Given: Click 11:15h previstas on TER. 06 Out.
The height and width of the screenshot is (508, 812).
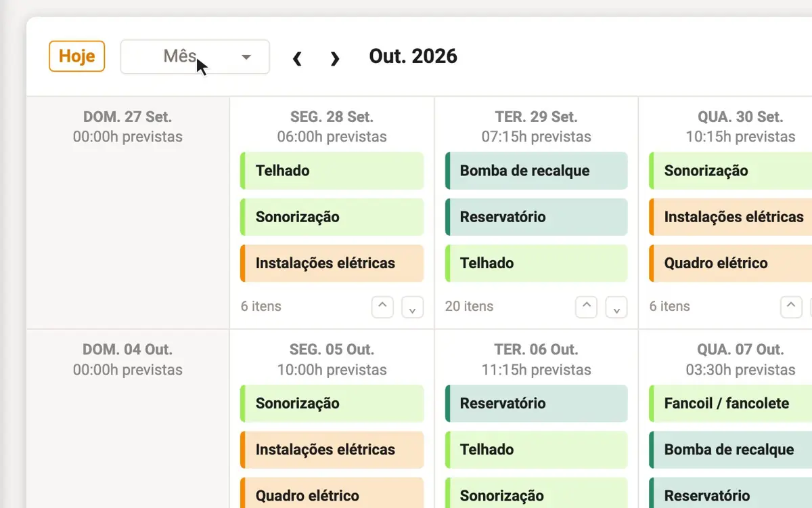Looking at the screenshot, I should point(536,370).
